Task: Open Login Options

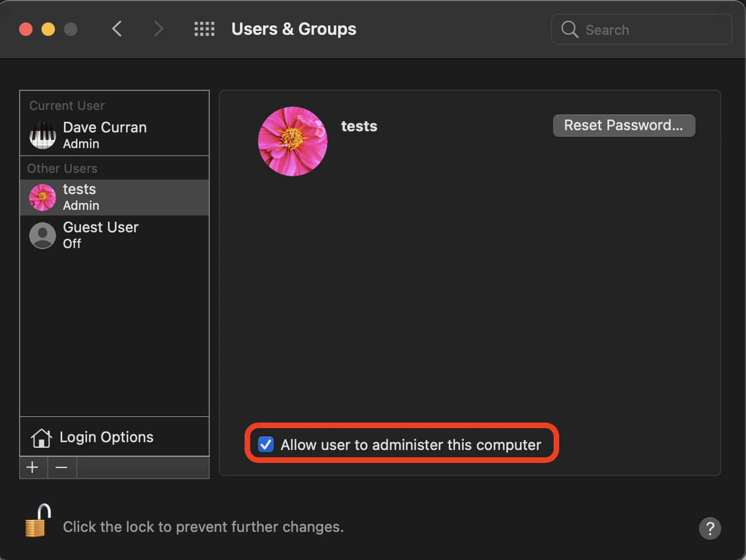Action: click(107, 437)
